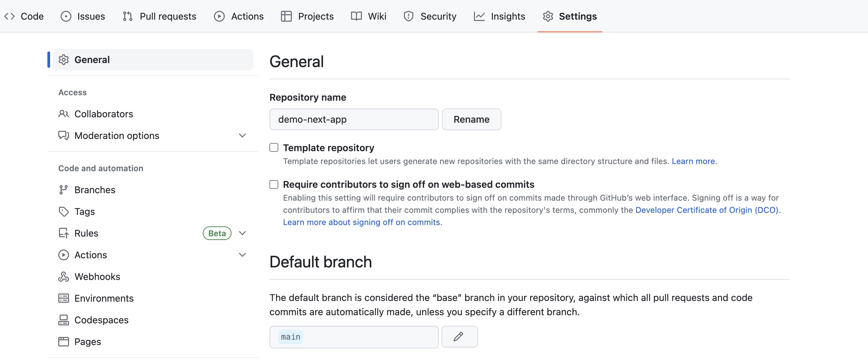868x362 pixels.
Task: Click the Rename button
Action: point(471,119)
